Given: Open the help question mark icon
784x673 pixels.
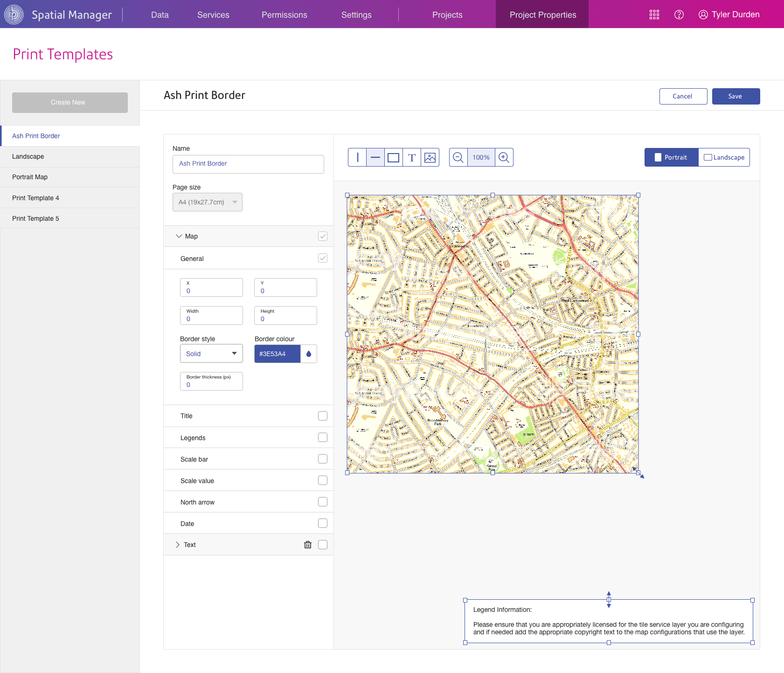Looking at the screenshot, I should click(x=679, y=14).
